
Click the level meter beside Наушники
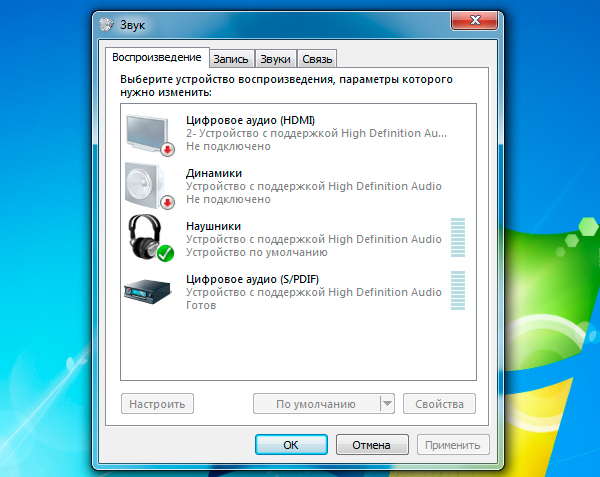click(458, 239)
